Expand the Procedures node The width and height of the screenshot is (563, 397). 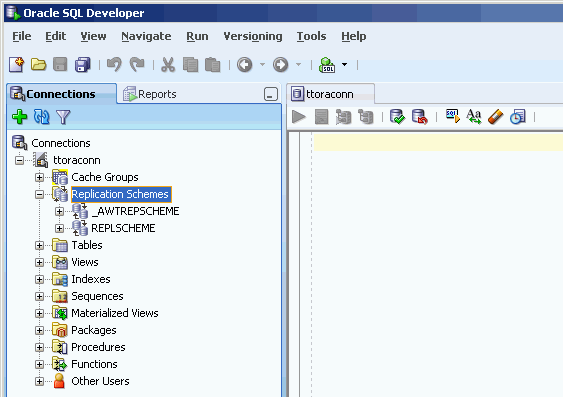click(39, 347)
